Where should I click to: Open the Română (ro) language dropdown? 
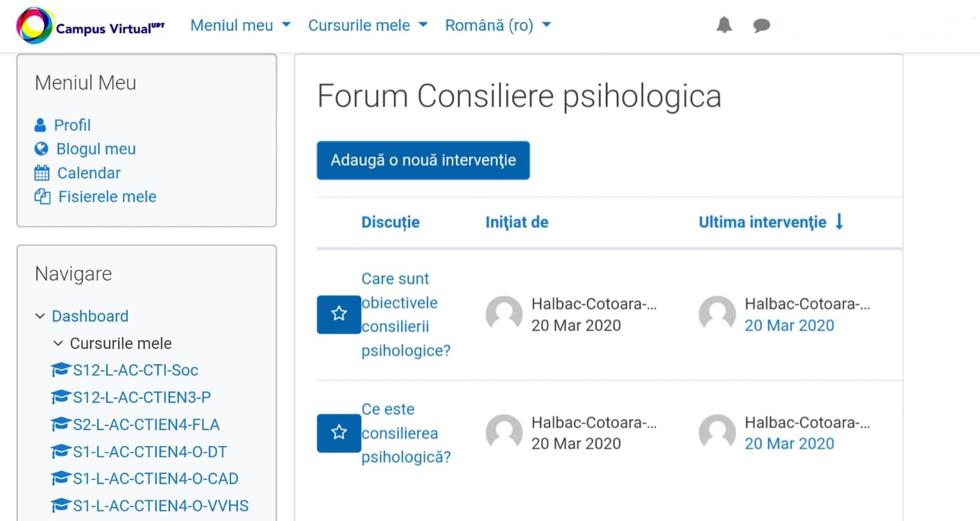498,26
